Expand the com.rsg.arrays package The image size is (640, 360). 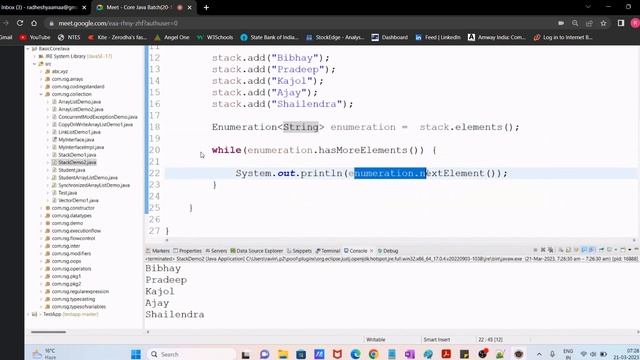[x=41, y=79]
